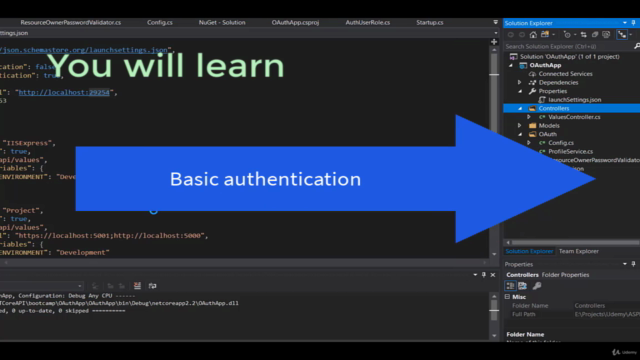Toggle Word Wrap in Output window
Image resolution: width=640 pixels, height=360 pixels.
tap(152, 286)
